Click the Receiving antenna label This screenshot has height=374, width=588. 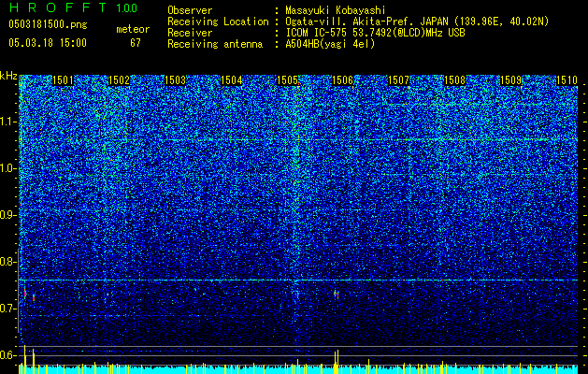point(215,44)
